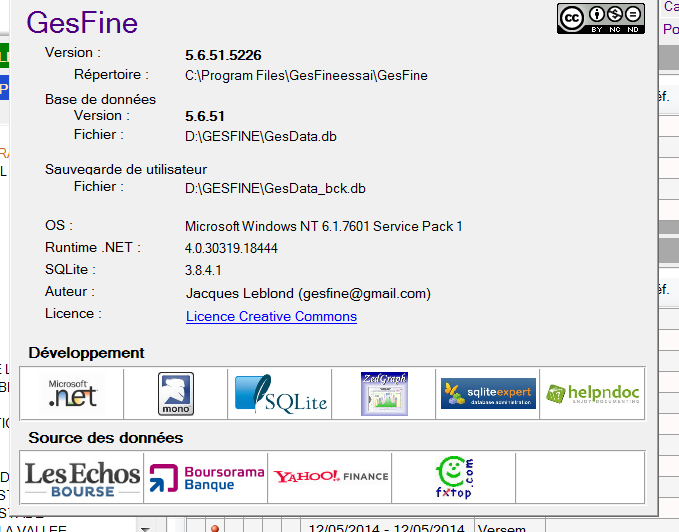This screenshot has width=679, height=532.
Task: Click the installation directory path text
Action: 306,75
